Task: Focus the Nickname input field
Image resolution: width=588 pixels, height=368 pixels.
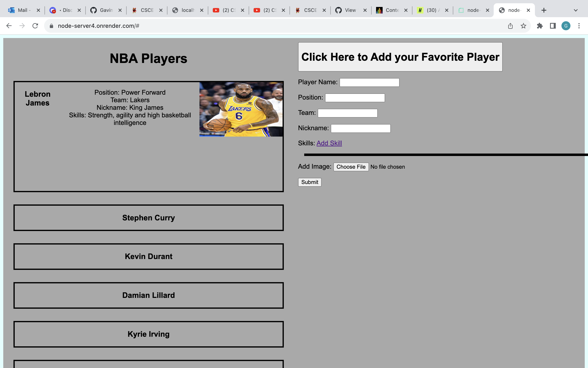Action: 361,129
